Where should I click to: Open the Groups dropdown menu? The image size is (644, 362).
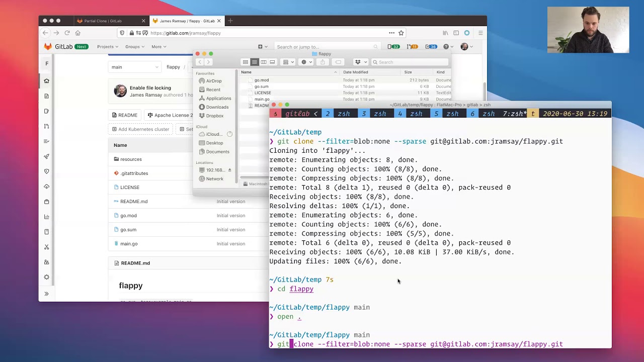pyautogui.click(x=135, y=47)
